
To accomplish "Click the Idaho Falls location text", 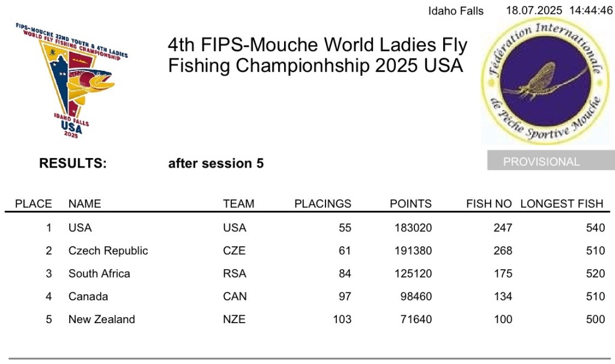I will click(456, 11).
